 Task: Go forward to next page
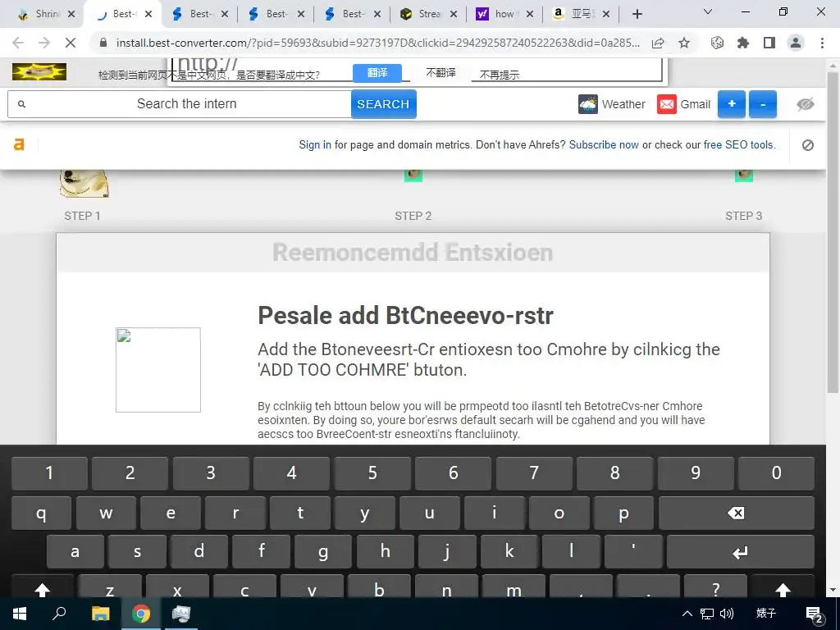44,43
